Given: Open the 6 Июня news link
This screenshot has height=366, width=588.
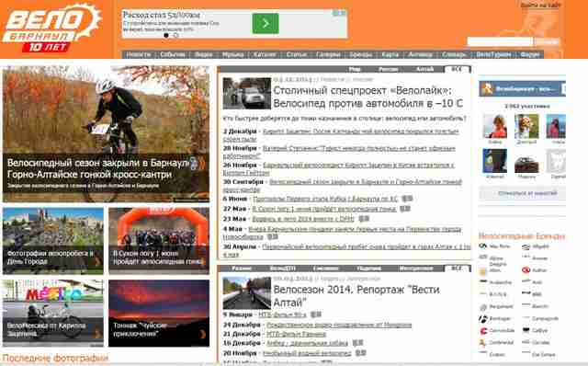Looking at the screenshot, I should [325, 199].
